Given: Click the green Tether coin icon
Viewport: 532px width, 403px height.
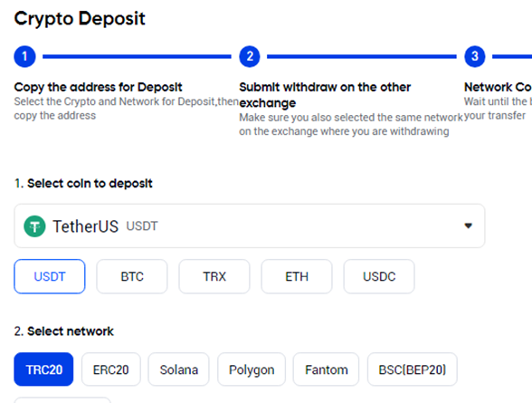Looking at the screenshot, I should click(x=34, y=226).
